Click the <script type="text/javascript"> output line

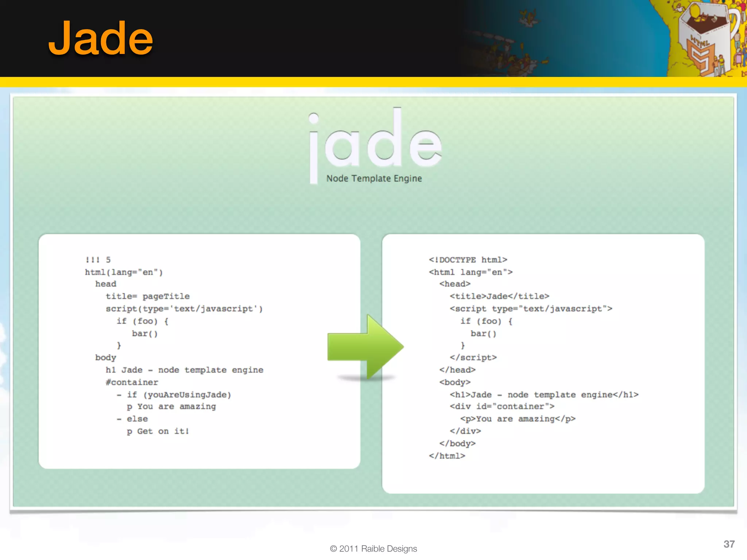[531, 308]
